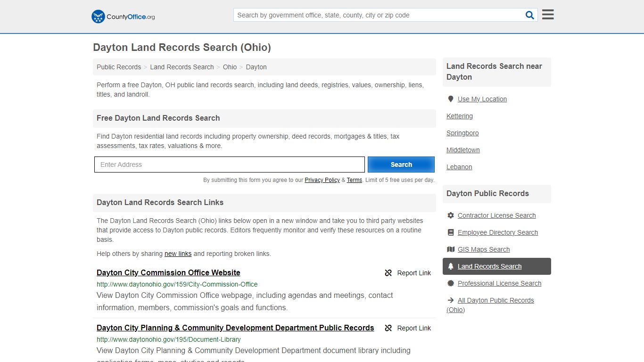Open Professional License Search link

click(500, 283)
